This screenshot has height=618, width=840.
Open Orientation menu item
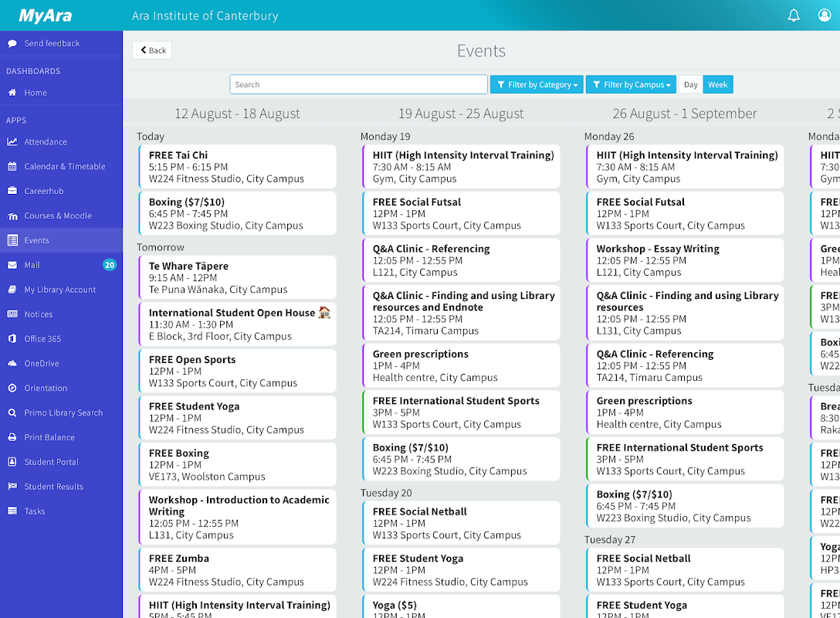coord(61,389)
